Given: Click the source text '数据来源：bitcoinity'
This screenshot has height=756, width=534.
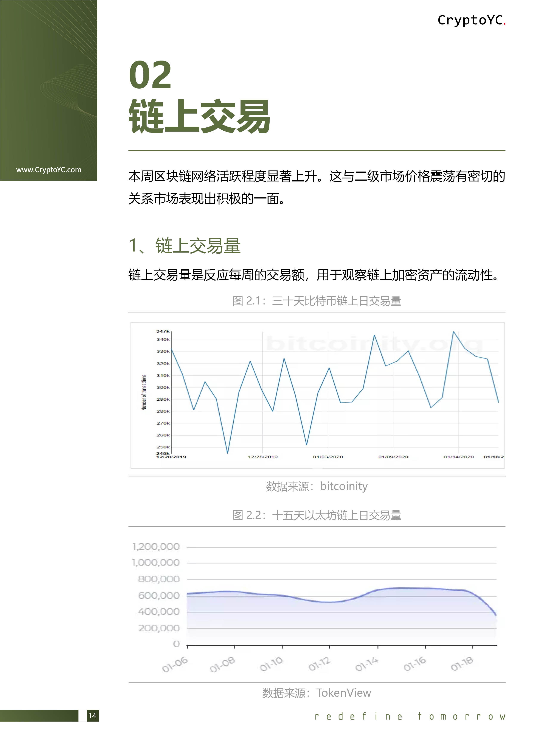Looking at the screenshot, I should (x=317, y=486).
